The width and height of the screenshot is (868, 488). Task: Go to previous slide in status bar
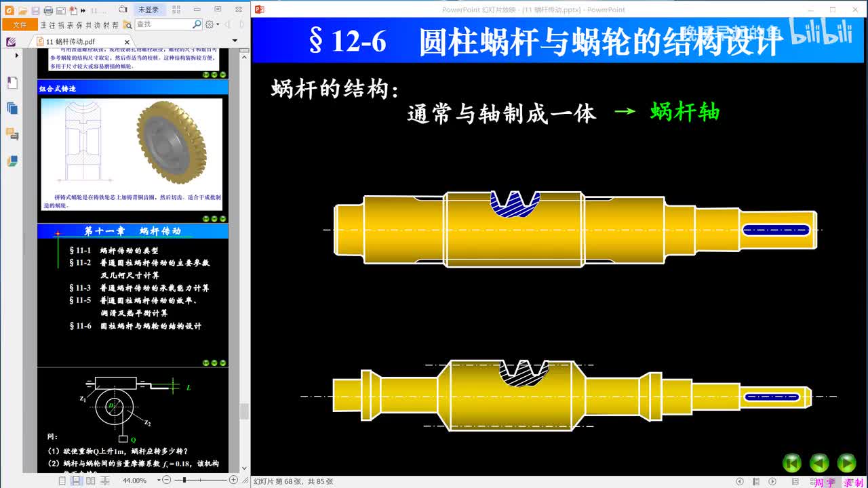tap(741, 481)
